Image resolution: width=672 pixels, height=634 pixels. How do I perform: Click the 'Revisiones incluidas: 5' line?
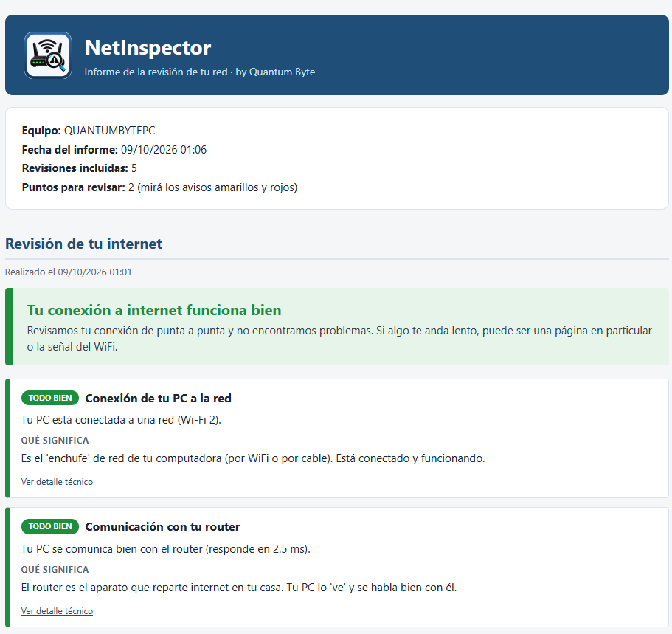[80, 168]
